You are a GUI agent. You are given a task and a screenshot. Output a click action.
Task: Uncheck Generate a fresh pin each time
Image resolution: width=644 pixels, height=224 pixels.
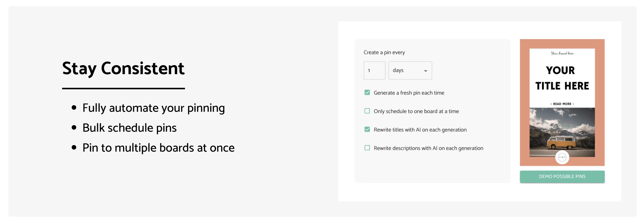pyautogui.click(x=367, y=93)
